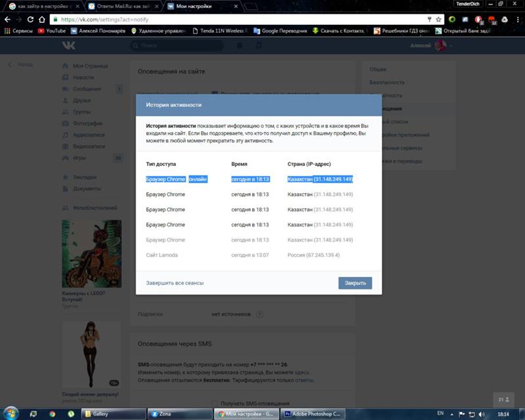Click the VK logo in header
This screenshot has height=420, width=525.
tap(69, 45)
